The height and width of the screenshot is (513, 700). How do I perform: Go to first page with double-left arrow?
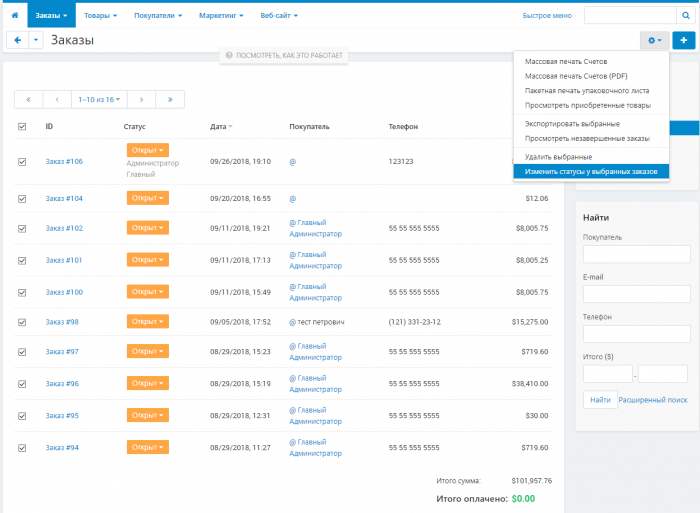click(x=29, y=100)
